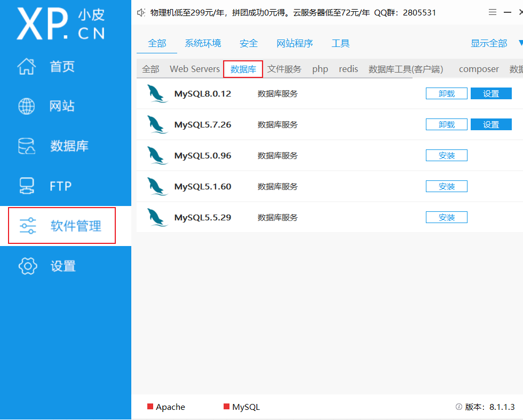523x420 pixels.
Task: Click the Apache status label
Action: coord(170,407)
